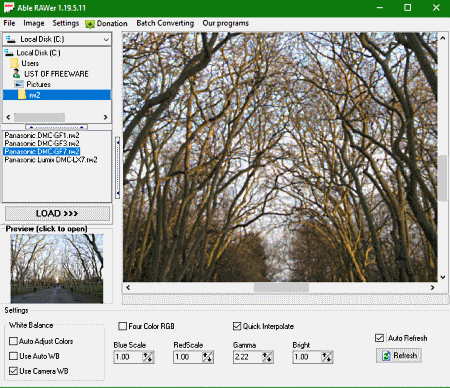Image resolution: width=450 pixels, height=388 pixels.
Task: Open Our programs menu
Action: 225,23
